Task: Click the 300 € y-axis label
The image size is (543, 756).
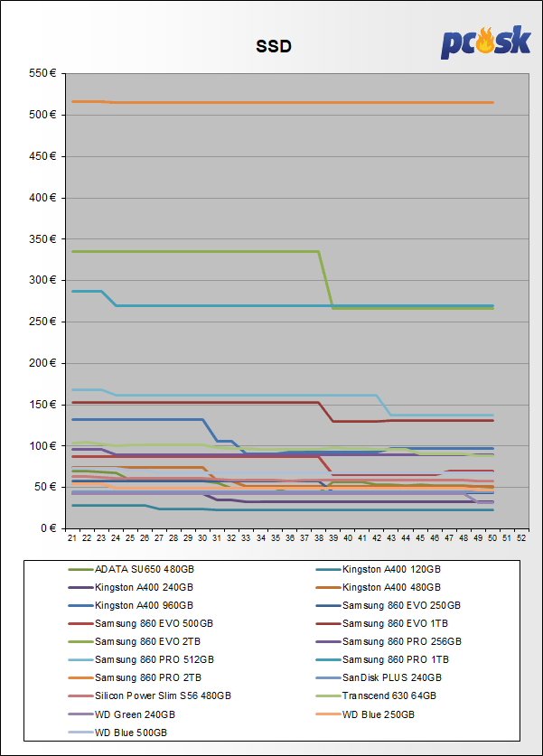Action: [42, 280]
